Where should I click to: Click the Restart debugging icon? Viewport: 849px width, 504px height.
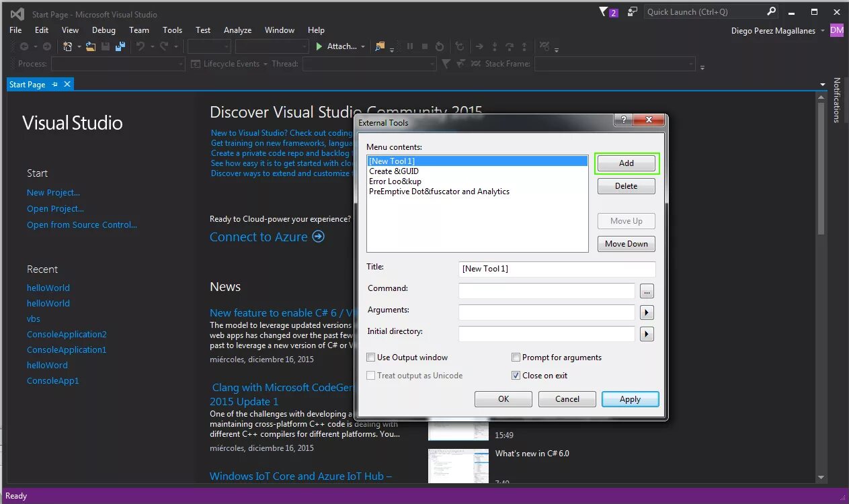(x=440, y=46)
